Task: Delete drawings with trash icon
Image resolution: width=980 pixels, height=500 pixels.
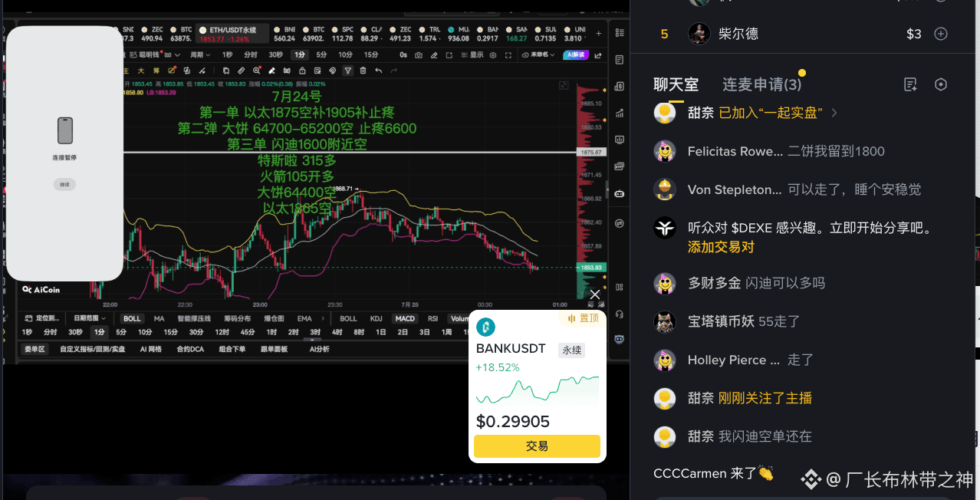Action: [363, 71]
